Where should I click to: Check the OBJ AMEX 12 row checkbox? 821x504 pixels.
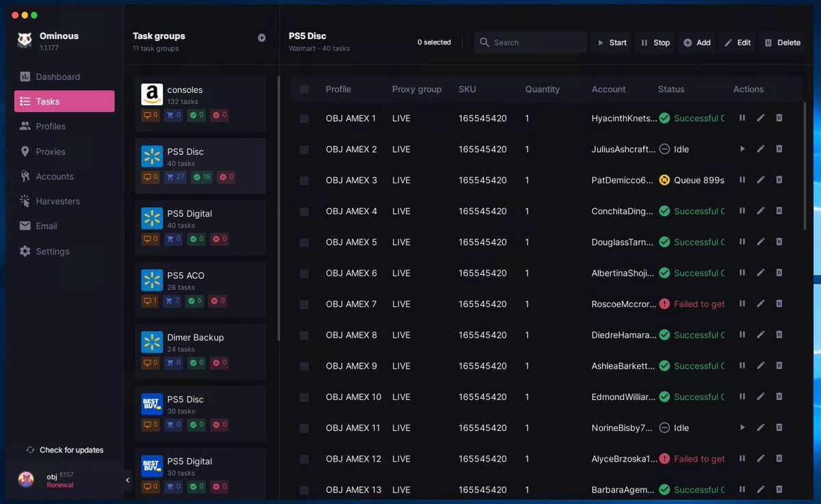(x=304, y=459)
